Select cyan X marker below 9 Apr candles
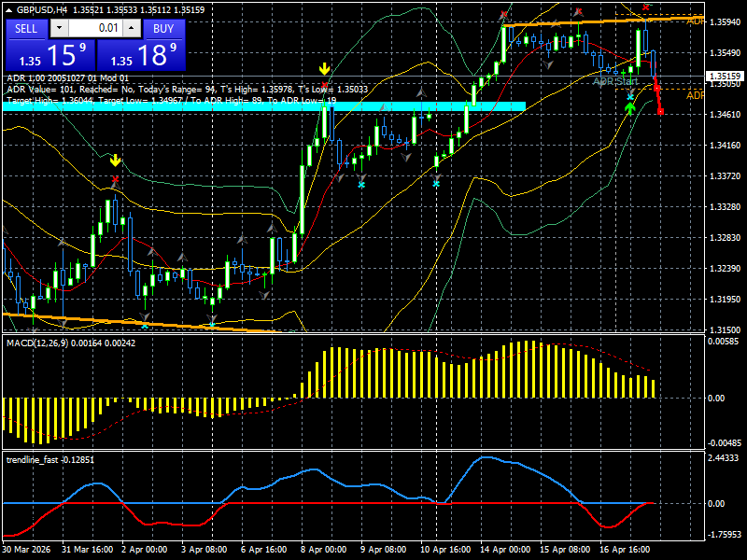This screenshot has height=560, width=747. pos(361,185)
